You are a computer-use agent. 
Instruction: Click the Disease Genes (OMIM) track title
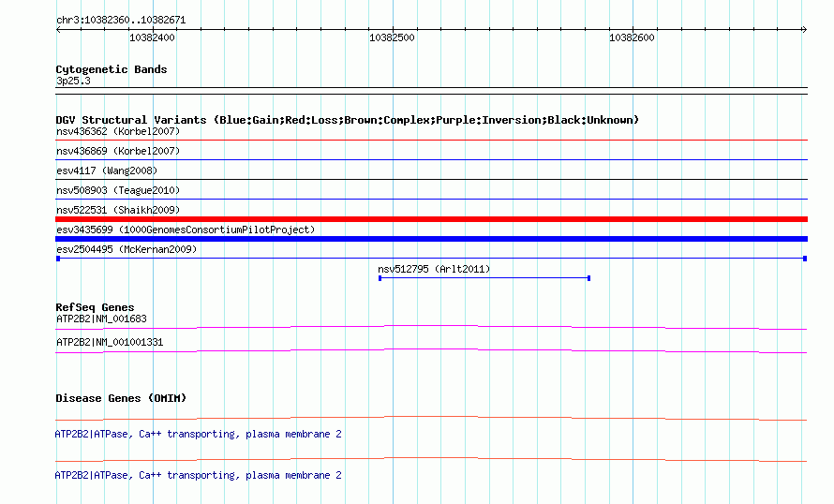pyautogui.click(x=121, y=398)
